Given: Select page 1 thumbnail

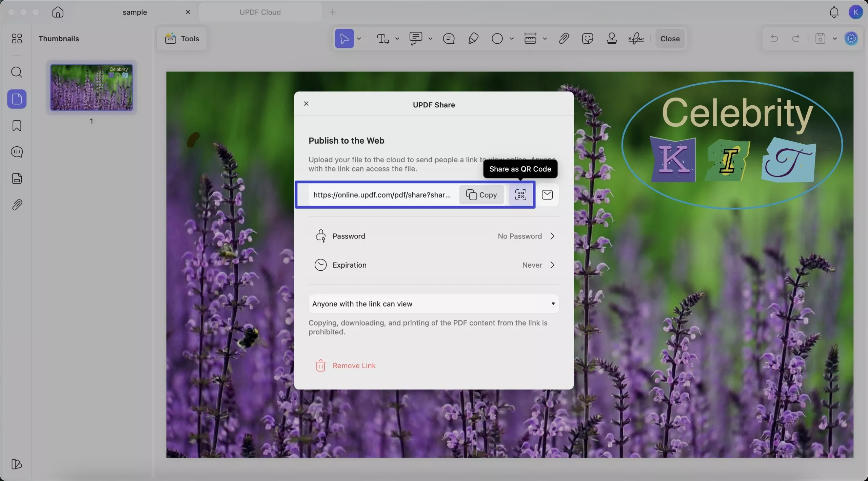Looking at the screenshot, I should pos(92,87).
